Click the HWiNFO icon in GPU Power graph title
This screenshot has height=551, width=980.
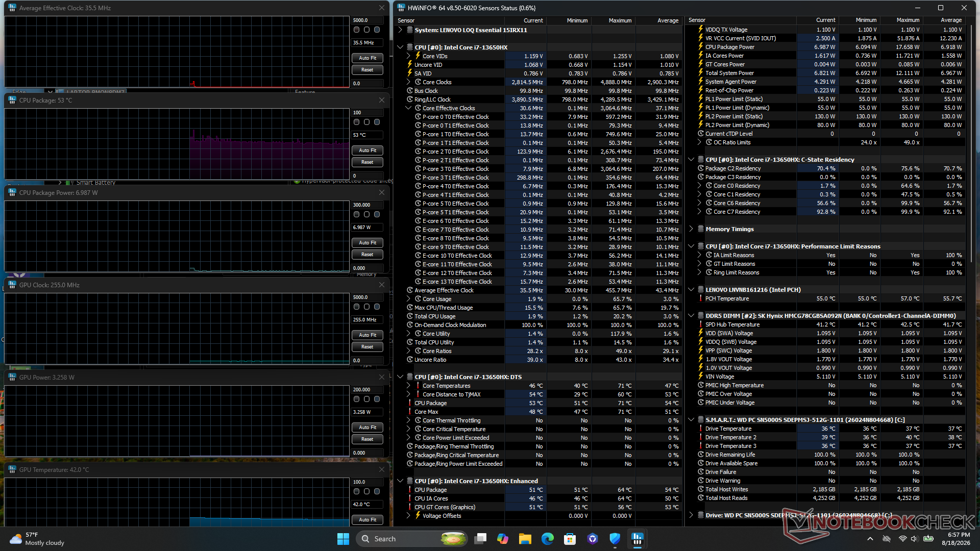pyautogui.click(x=12, y=377)
